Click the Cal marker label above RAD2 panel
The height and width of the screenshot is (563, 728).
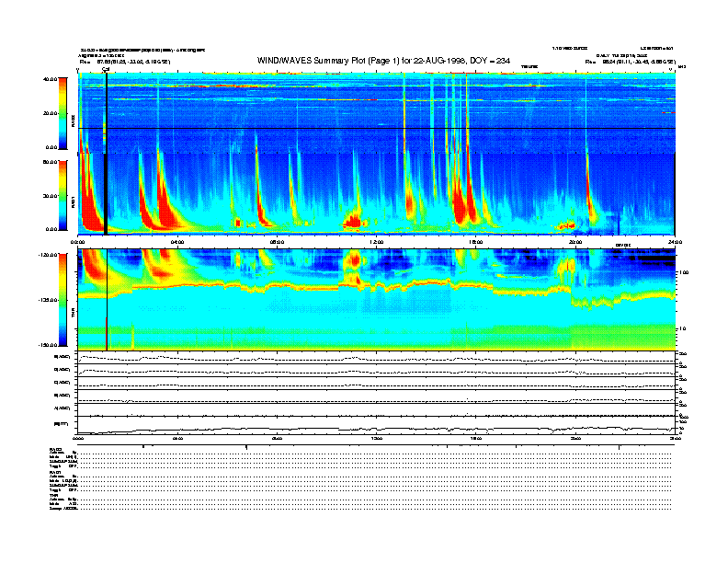click(106, 69)
